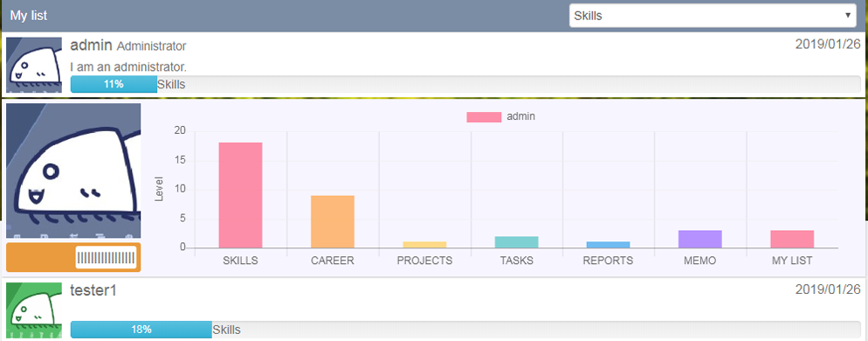
Task: Open the Skills dropdown in My list header
Action: (713, 16)
